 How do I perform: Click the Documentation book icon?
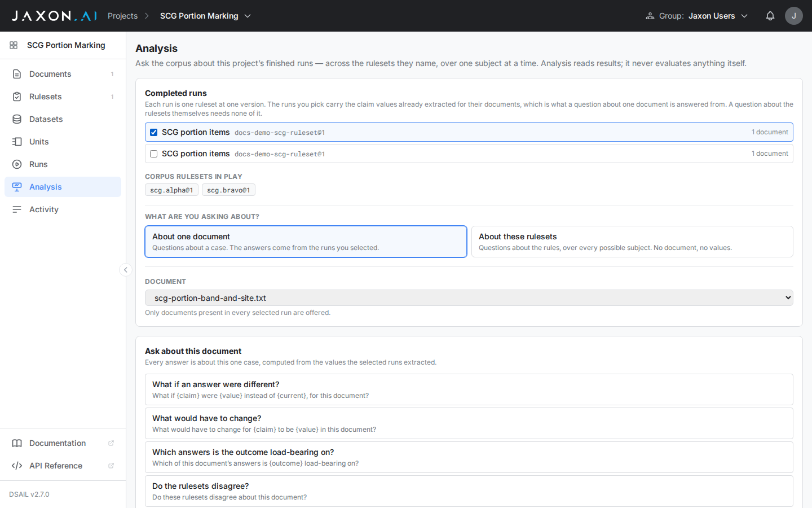pyautogui.click(x=17, y=443)
